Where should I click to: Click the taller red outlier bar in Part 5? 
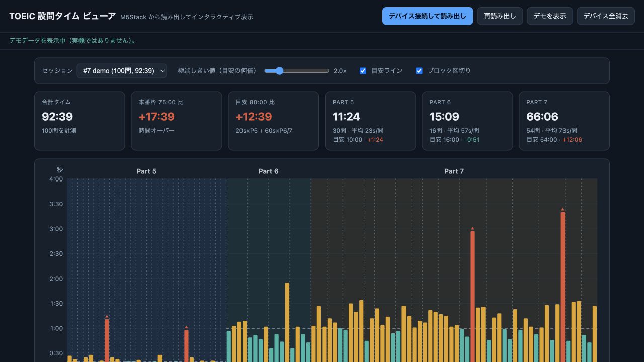pos(107,340)
